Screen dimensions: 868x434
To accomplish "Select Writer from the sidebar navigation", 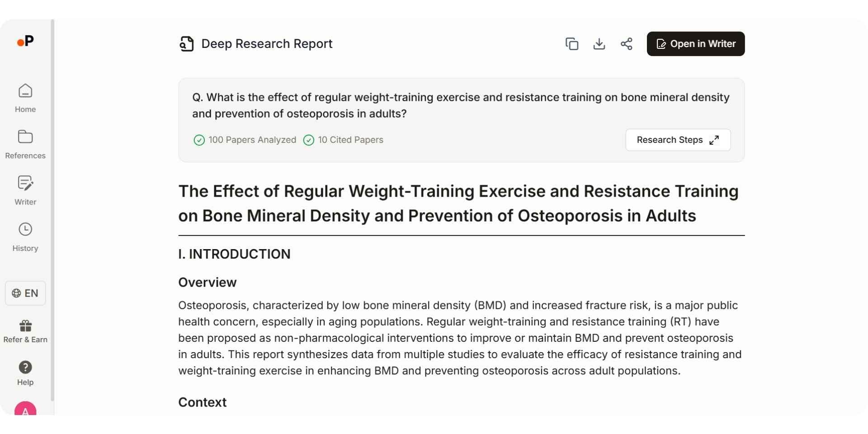I will pos(25,190).
